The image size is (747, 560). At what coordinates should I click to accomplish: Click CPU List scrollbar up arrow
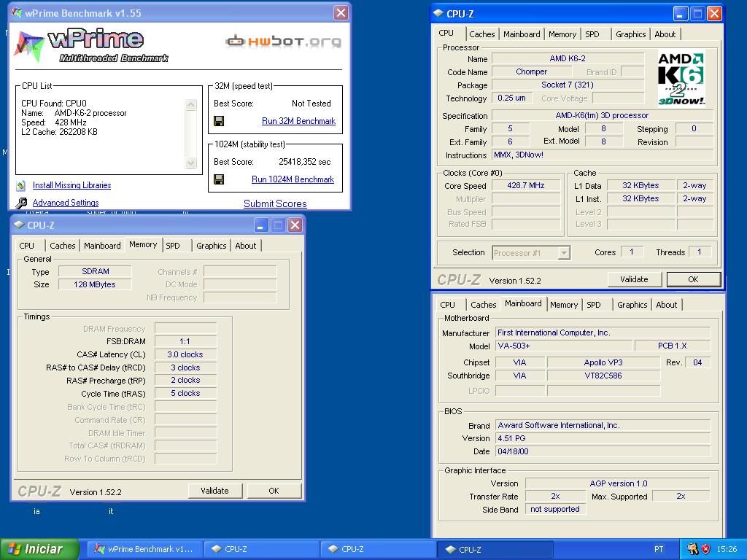tap(191, 105)
